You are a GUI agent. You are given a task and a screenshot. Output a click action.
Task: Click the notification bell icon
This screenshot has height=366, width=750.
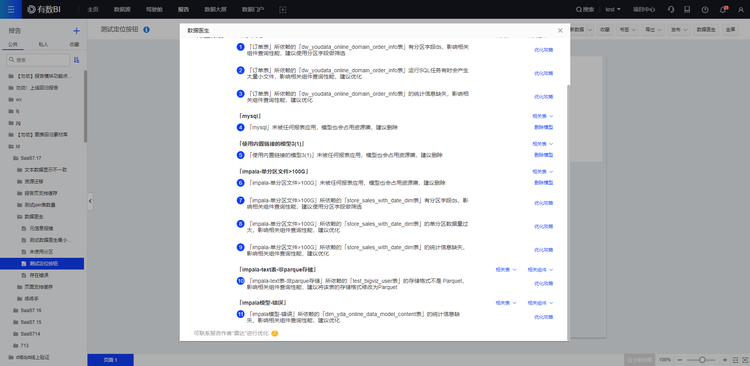pyautogui.click(x=723, y=9)
